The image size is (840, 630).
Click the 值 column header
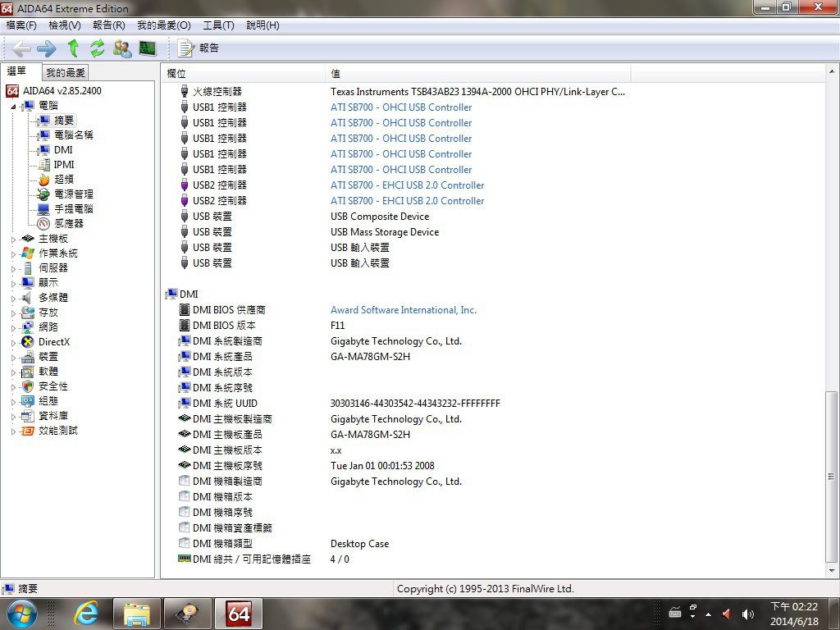pyautogui.click(x=478, y=73)
